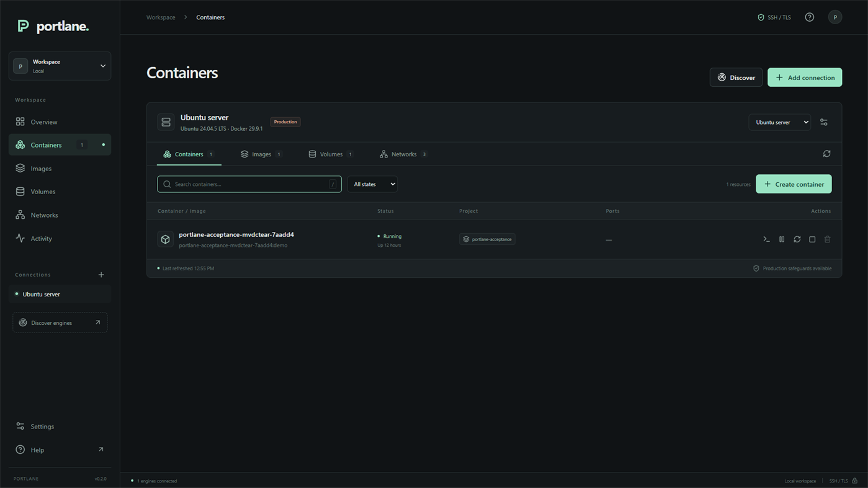
Task: Expand the Workspace Local switcher
Action: tap(60, 66)
